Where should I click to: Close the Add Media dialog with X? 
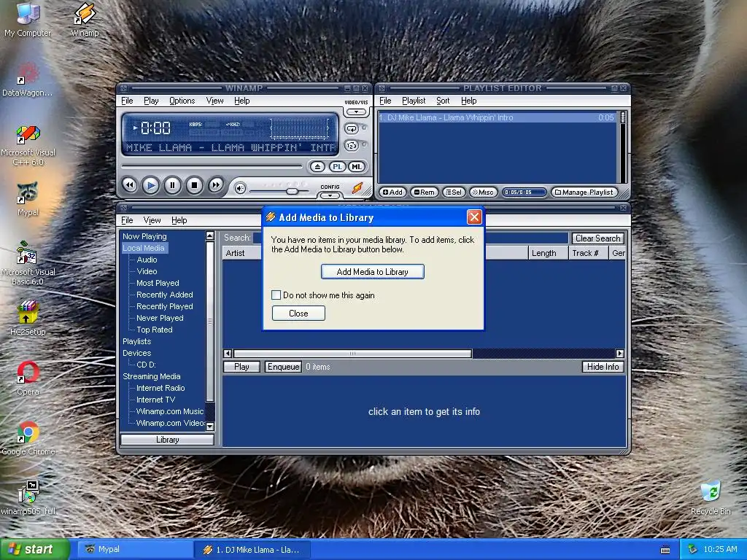[474, 217]
